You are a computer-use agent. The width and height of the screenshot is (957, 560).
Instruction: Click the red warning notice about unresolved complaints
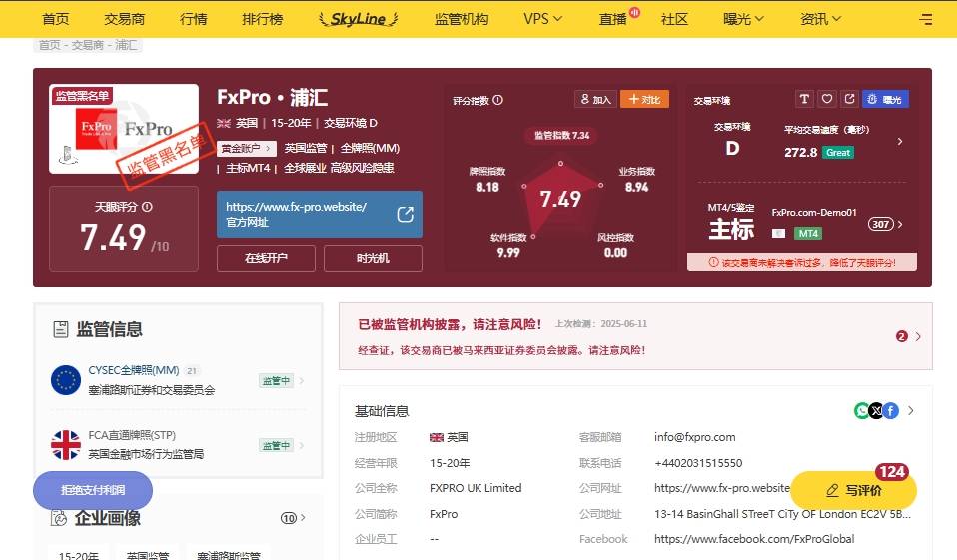[802, 262]
